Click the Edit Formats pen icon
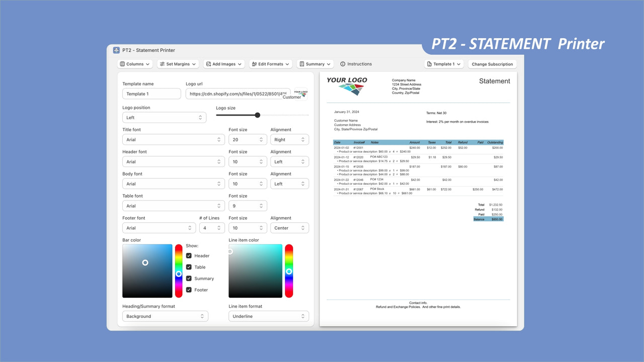 pos(255,64)
